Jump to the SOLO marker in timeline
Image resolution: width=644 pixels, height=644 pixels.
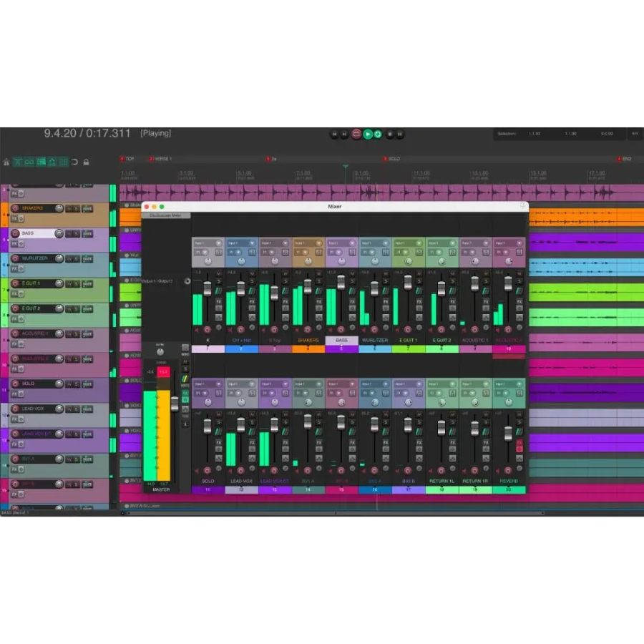point(392,159)
